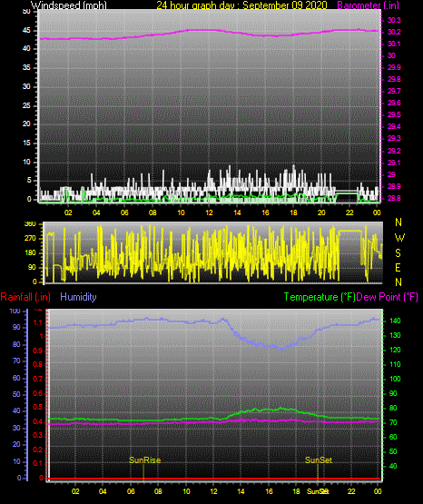Click humidity axis value 10

[x=16, y=461]
